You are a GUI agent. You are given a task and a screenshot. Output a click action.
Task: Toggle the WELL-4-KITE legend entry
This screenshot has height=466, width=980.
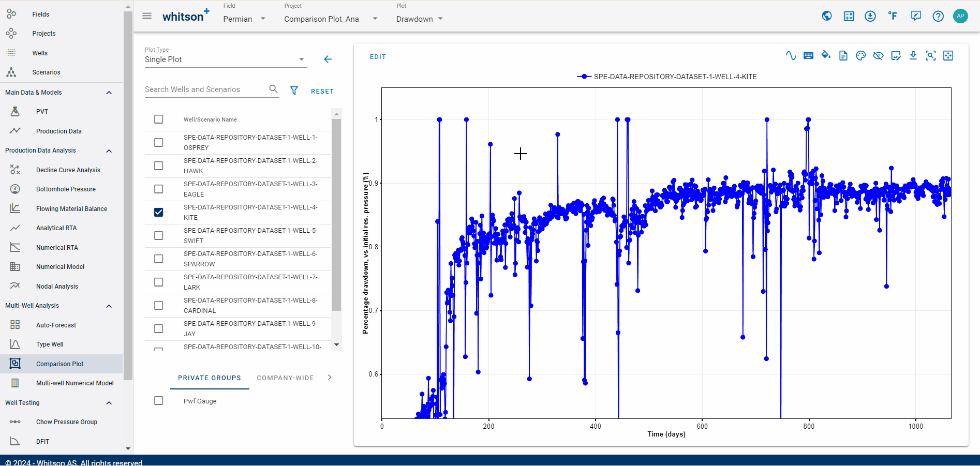click(667, 77)
